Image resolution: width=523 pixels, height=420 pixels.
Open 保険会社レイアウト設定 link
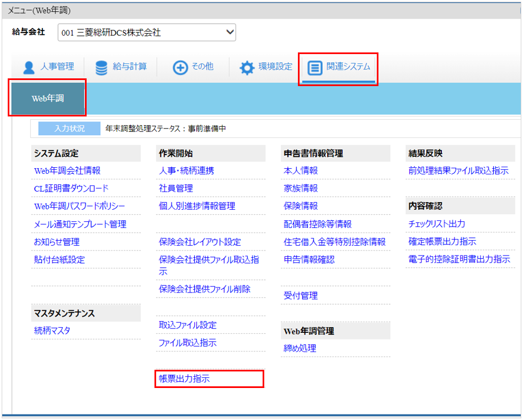click(x=200, y=242)
